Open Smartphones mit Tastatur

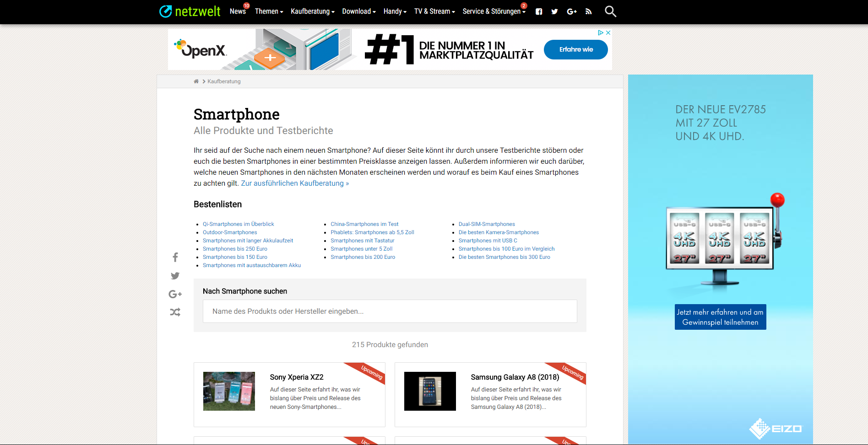tap(363, 241)
